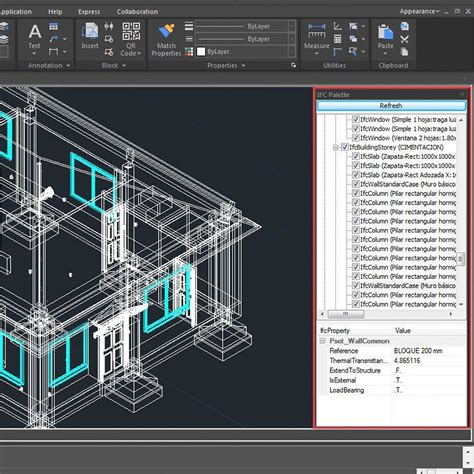This screenshot has height=474, width=474.
Task: Click the IFC tree vertical scrollbar thumb
Action: [461, 259]
